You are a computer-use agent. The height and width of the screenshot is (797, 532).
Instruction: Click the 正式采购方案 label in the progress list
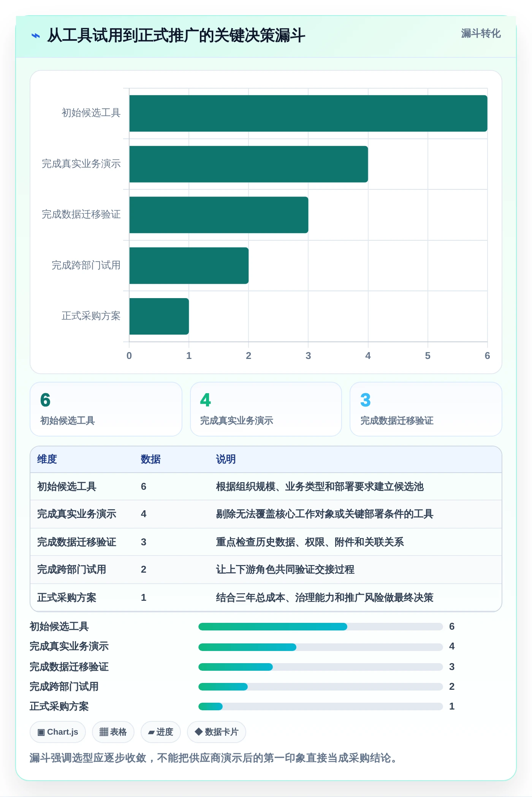click(59, 707)
